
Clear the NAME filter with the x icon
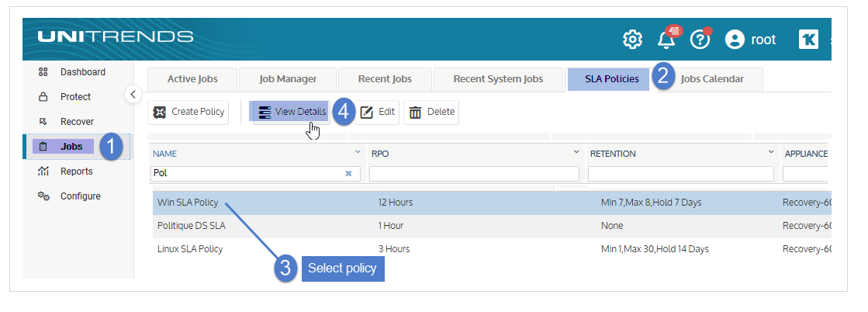tap(349, 173)
